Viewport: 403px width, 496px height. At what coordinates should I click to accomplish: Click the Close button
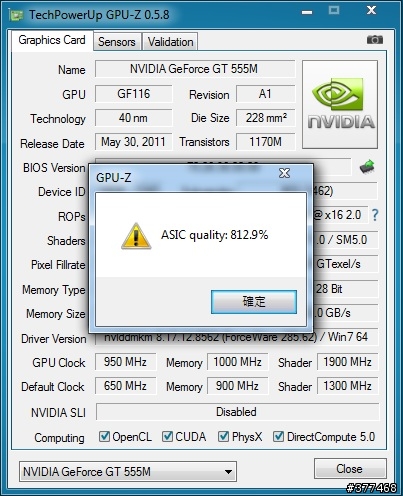click(x=350, y=469)
